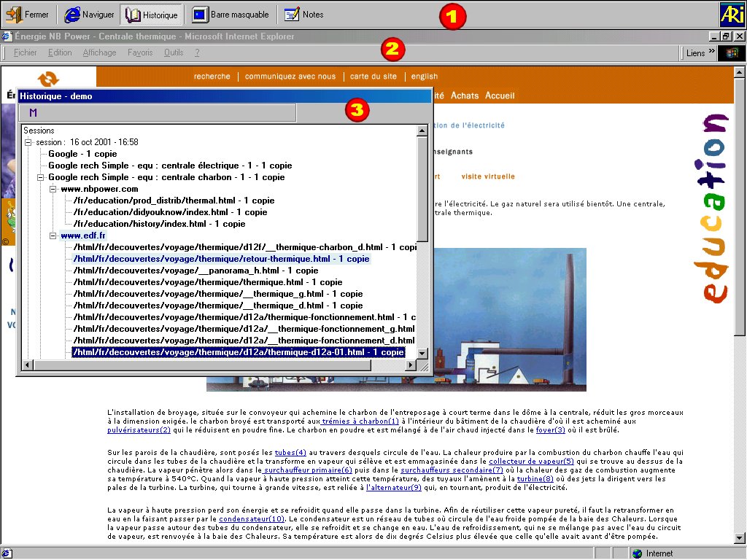This screenshot has height=560, width=747.
Task: Click the Naviguer Internet Explorer icon
Action: pyautogui.click(x=72, y=15)
